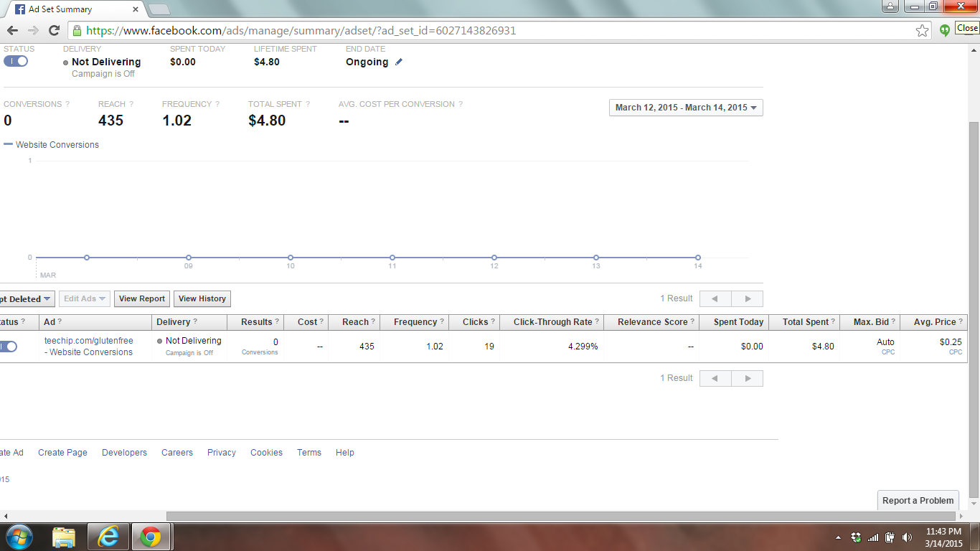The height and width of the screenshot is (551, 980).
Task: Click the View History button
Action: 202,299
